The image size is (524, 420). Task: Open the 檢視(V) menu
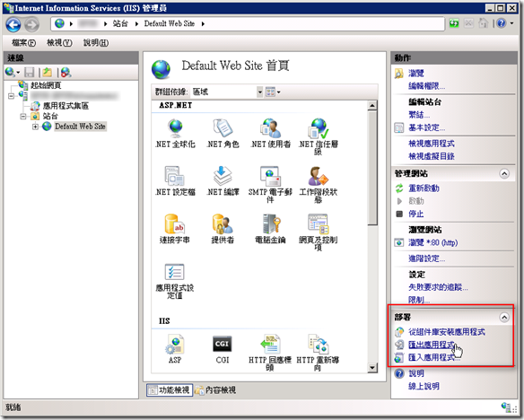click(59, 43)
